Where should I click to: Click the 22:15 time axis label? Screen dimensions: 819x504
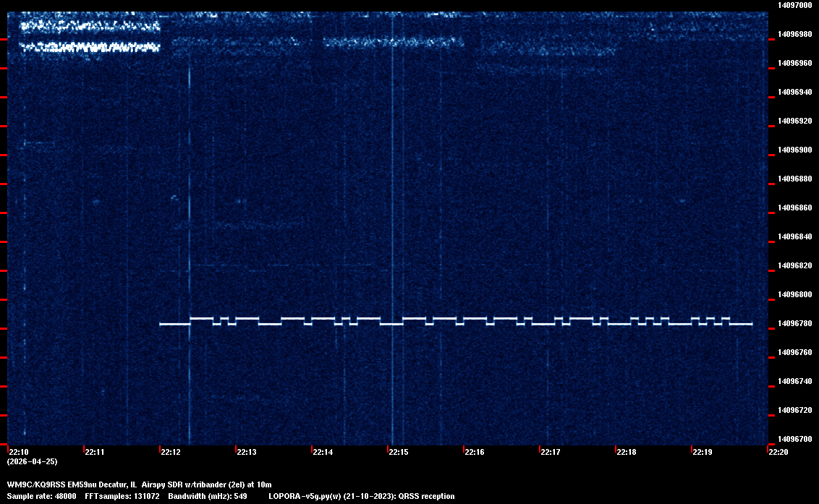[398, 453]
